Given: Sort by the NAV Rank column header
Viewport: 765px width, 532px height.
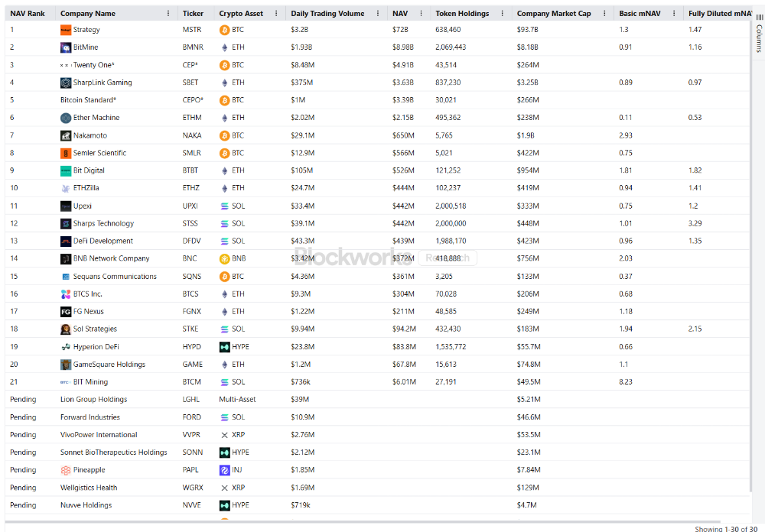Looking at the screenshot, I should (x=28, y=14).
